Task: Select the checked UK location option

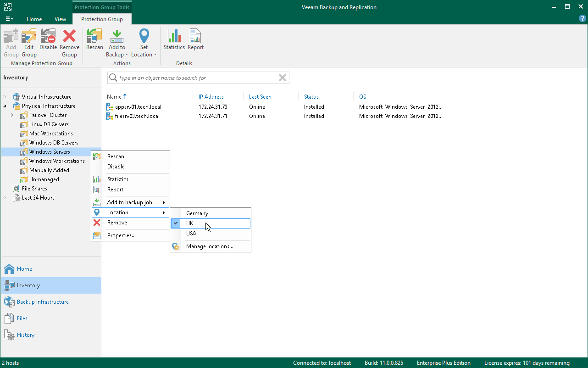Action: tap(211, 223)
